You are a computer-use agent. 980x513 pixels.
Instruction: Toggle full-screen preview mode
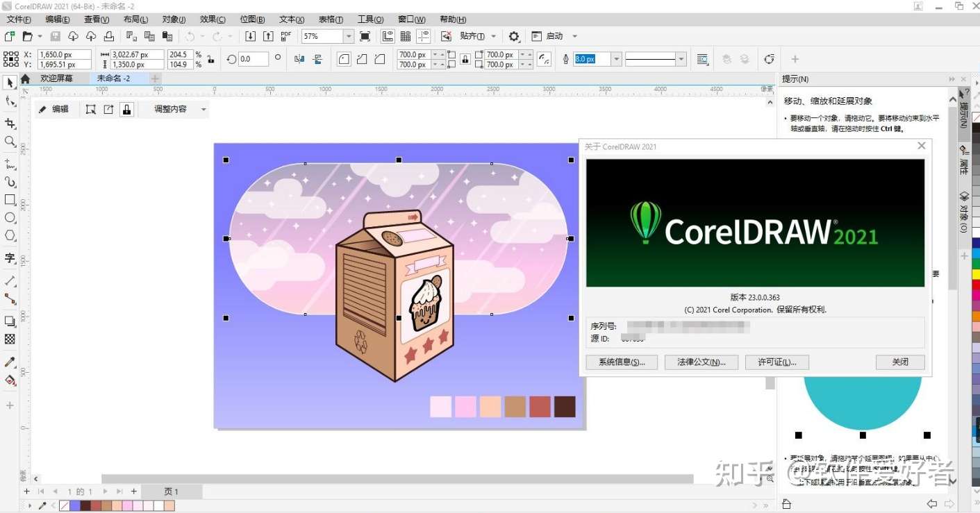point(365,36)
